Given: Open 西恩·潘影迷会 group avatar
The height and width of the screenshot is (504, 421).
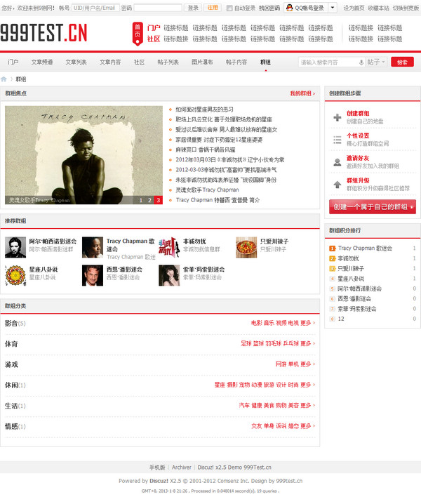Looking at the screenshot, I should (93, 275).
